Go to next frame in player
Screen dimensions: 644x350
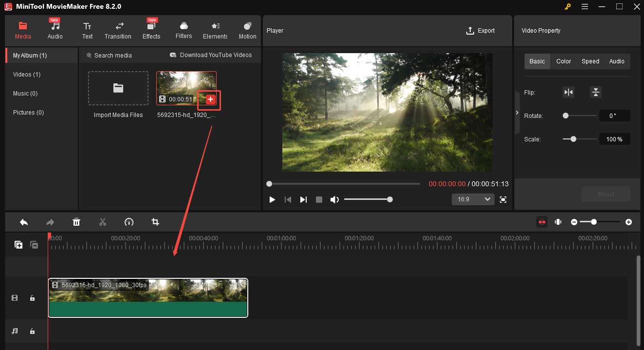[x=303, y=199]
